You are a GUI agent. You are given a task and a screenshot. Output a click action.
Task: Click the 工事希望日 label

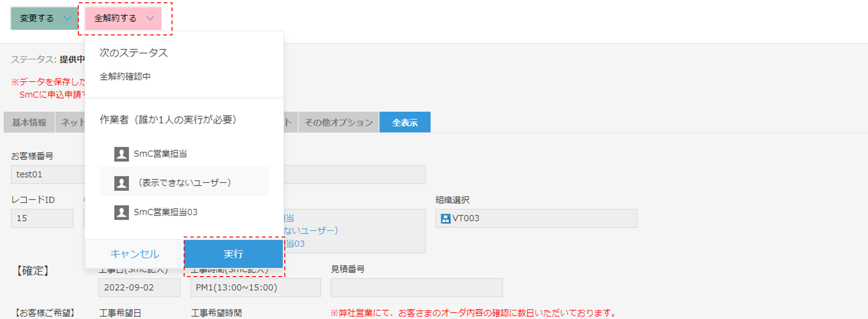(120, 313)
